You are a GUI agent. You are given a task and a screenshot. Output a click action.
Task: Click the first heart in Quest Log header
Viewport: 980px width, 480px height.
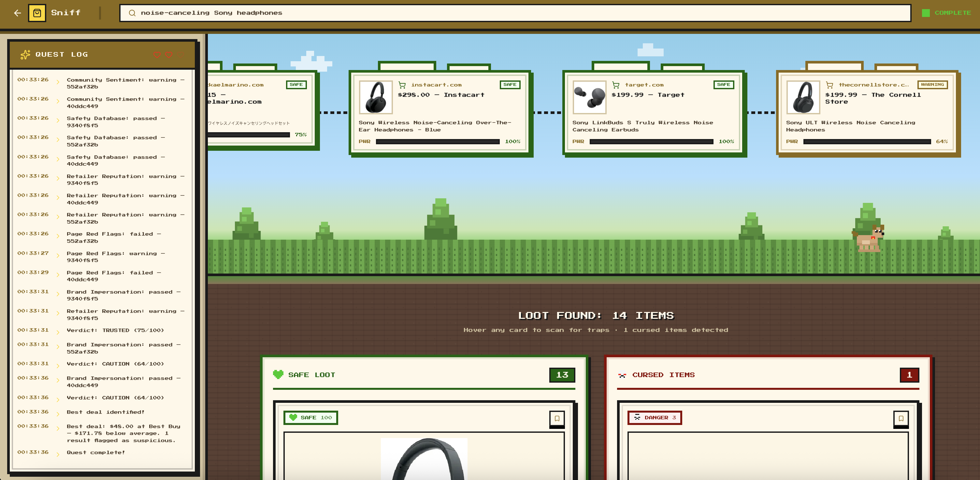(x=157, y=55)
